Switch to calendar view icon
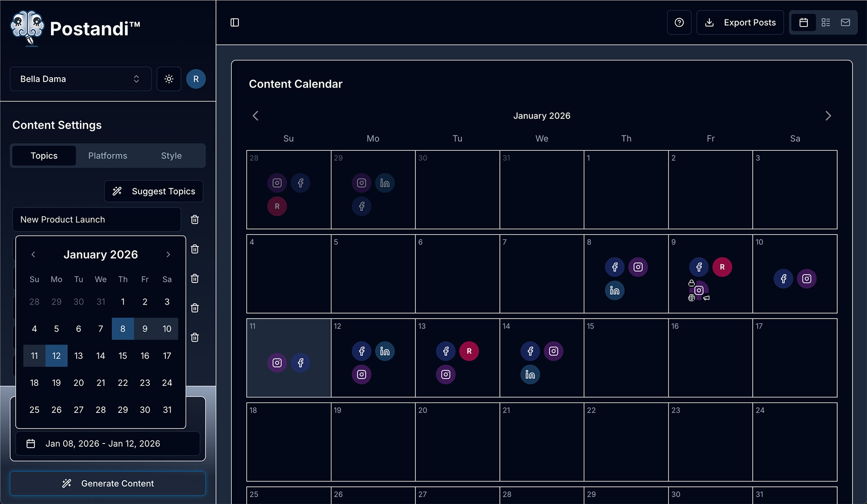 click(803, 23)
